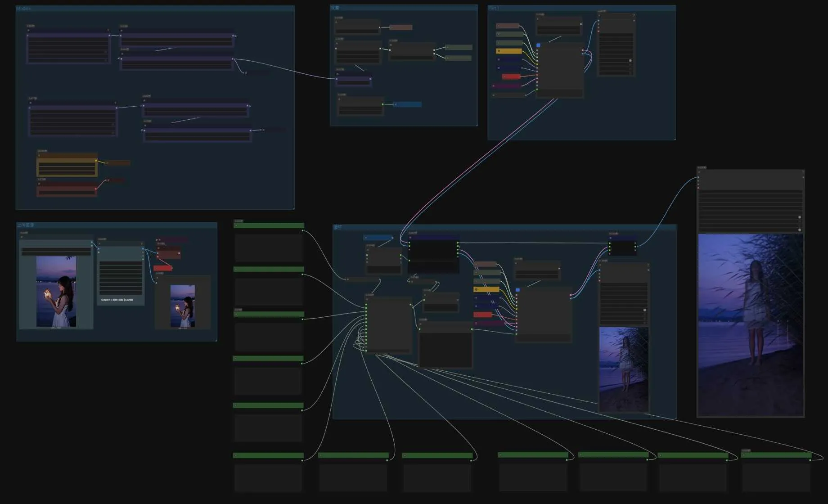Image resolution: width=828 pixels, height=504 pixels.
Task: Select the small blue output node in the top-middle group
Action: point(408,104)
